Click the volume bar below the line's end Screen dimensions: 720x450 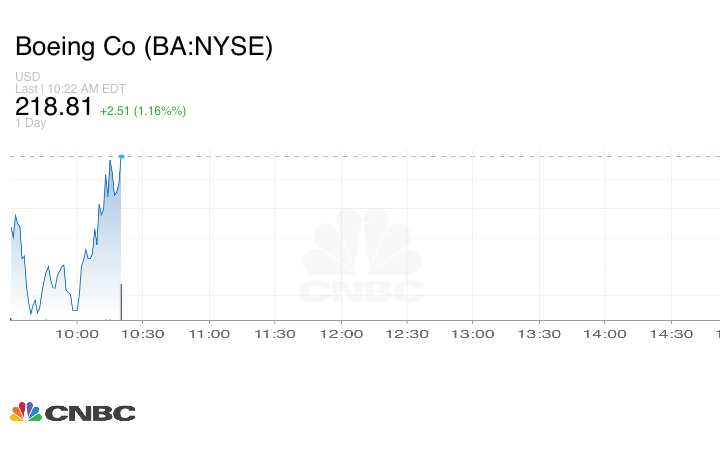[x=121, y=301]
